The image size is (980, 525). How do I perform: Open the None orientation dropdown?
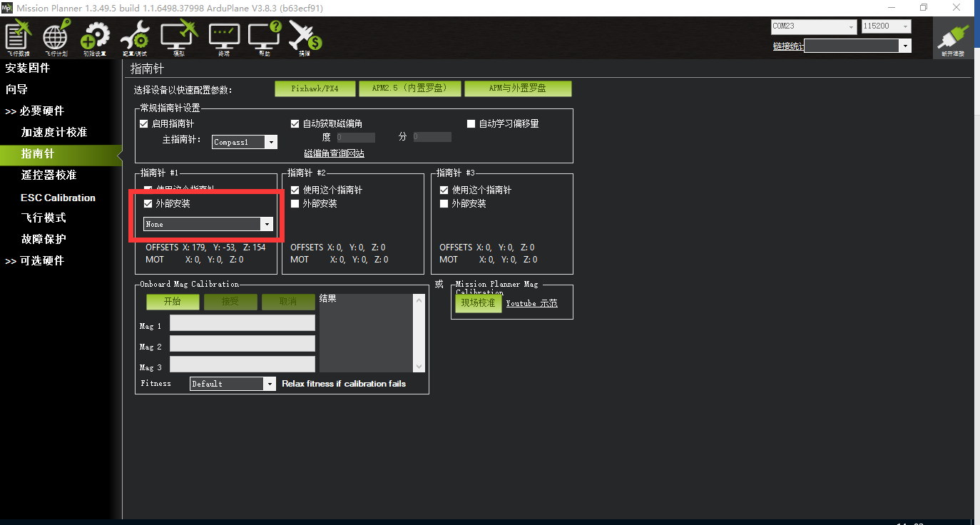tap(208, 224)
